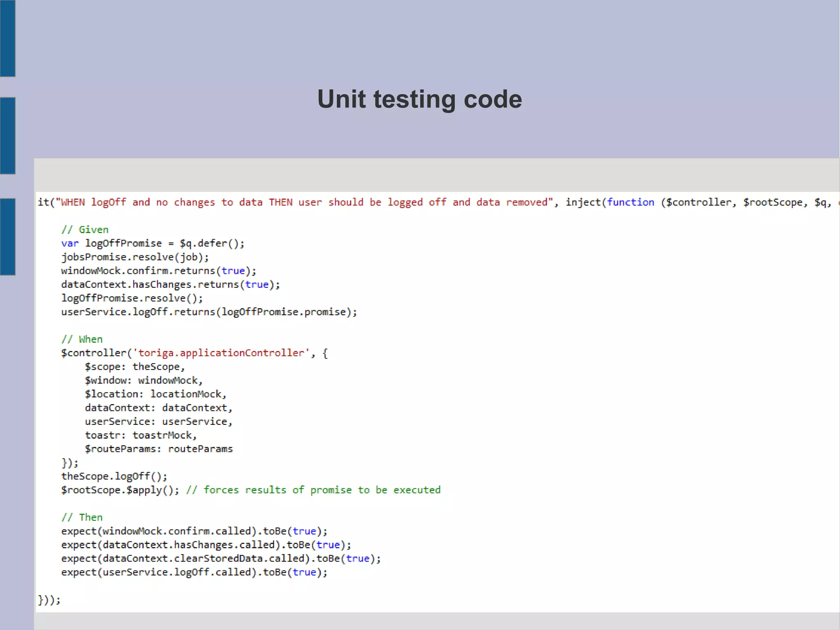The image size is (840, 630).
Task: Click the 'dataContext.hasChanges.returns(true);' line
Action: (x=171, y=284)
